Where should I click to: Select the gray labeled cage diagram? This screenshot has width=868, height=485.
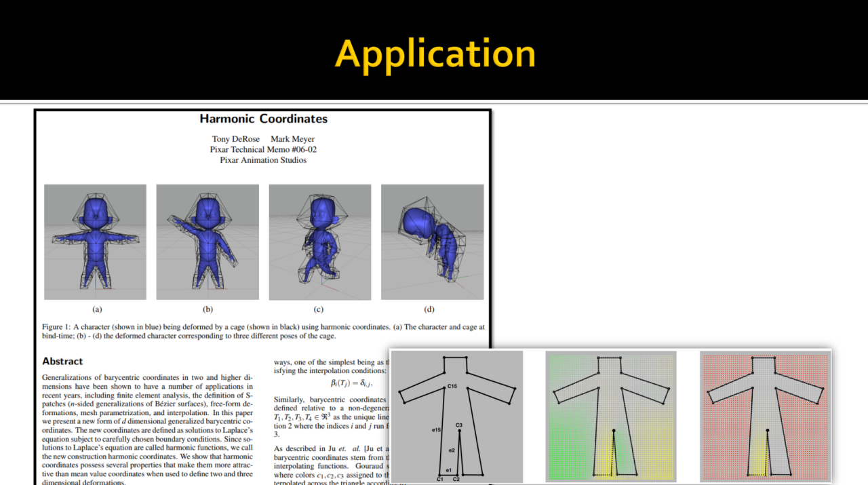click(456, 416)
